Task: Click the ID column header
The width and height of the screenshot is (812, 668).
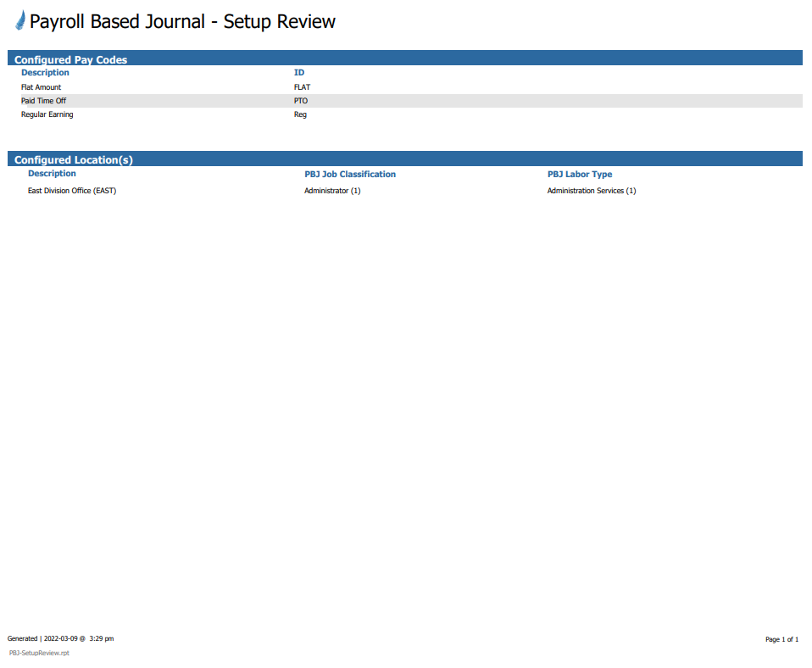Action: pyautogui.click(x=299, y=73)
